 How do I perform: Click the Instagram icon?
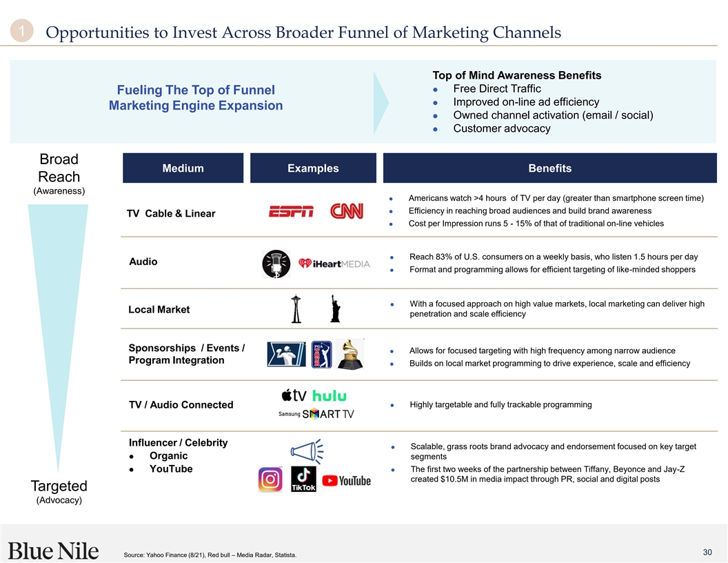click(x=270, y=480)
